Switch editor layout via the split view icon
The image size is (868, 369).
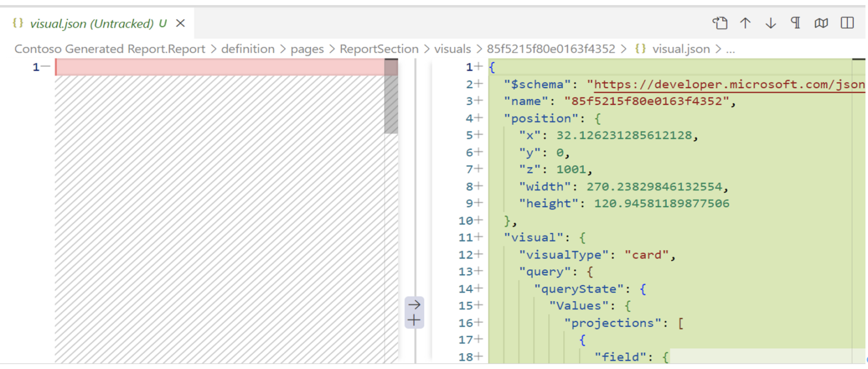click(x=846, y=23)
